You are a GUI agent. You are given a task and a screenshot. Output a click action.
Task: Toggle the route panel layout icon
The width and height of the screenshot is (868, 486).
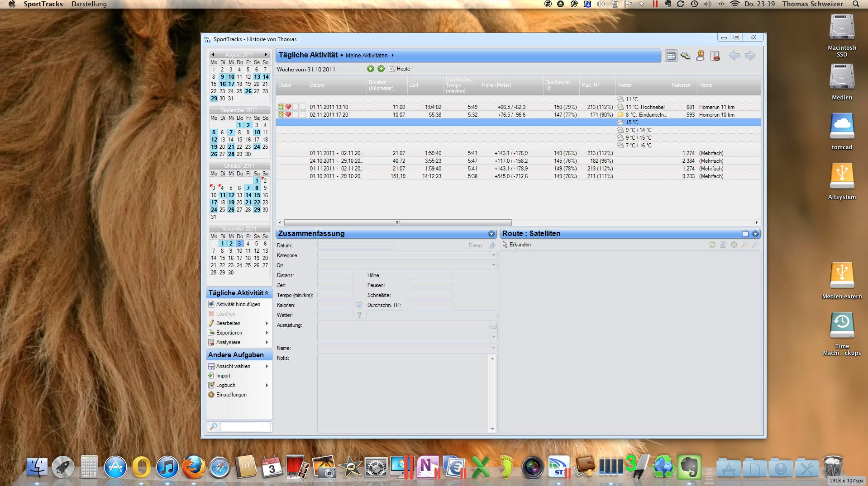tap(745, 234)
